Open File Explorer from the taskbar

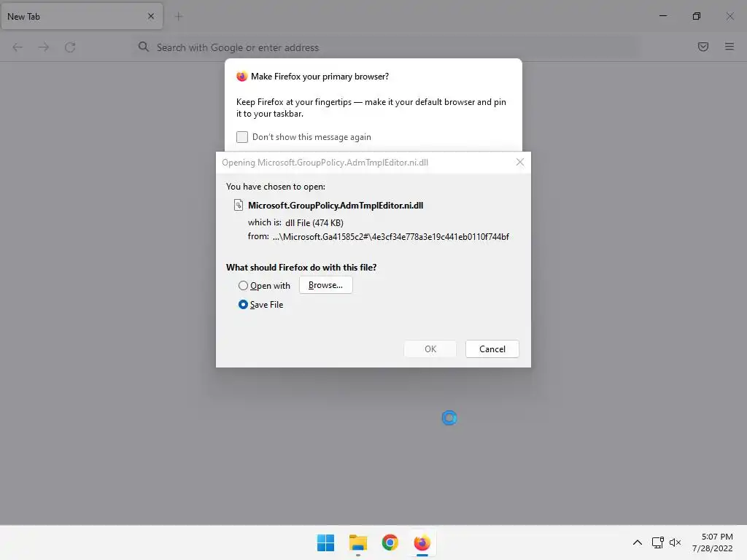coord(358,542)
